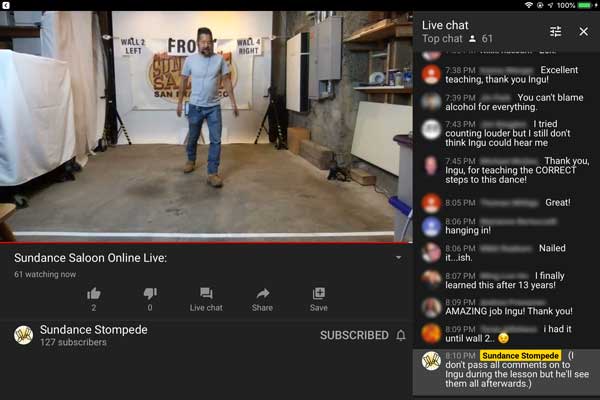This screenshot has height=400, width=600.
Task: Tap the Wi-Fi status icon
Action: [529, 5]
